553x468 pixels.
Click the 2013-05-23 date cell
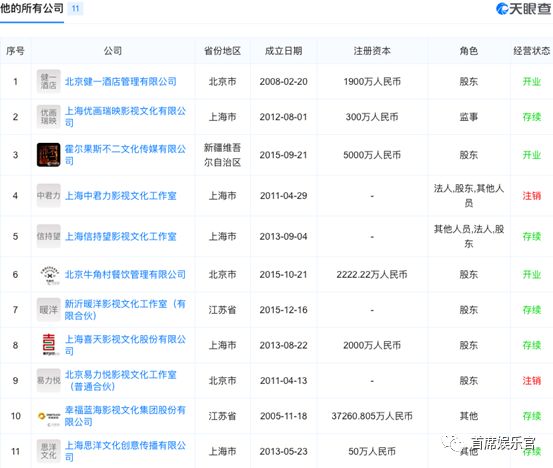(x=284, y=451)
